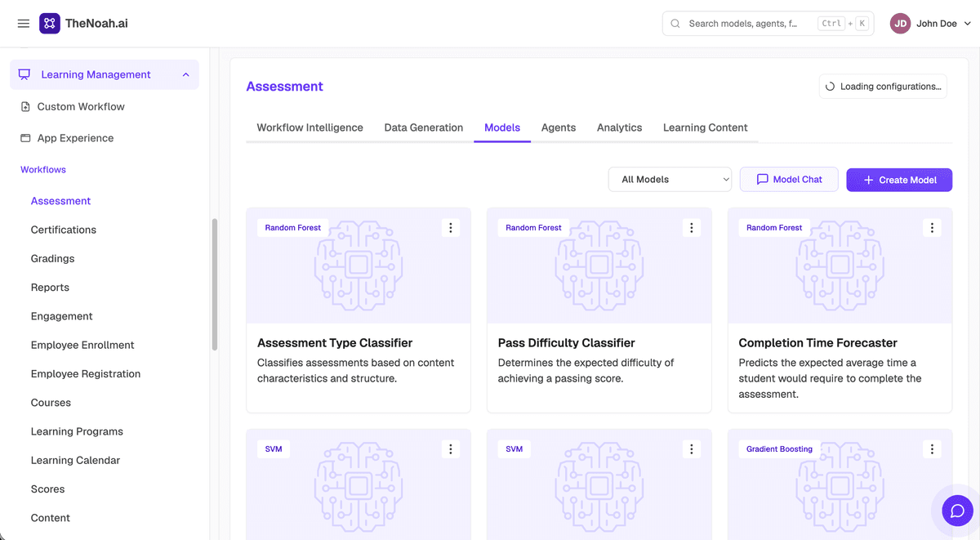Open Content workflow
The image size is (980, 540).
[x=51, y=518]
